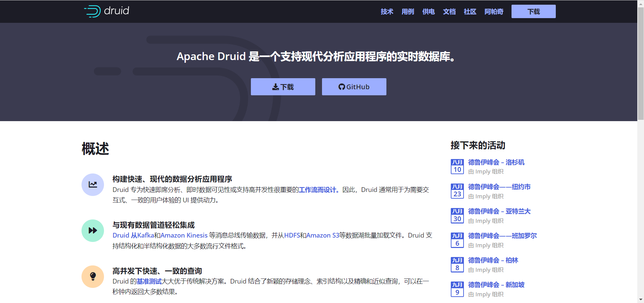644x303 pixels.
Task: Click the Druid logo in the header
Action: (106, 11)
